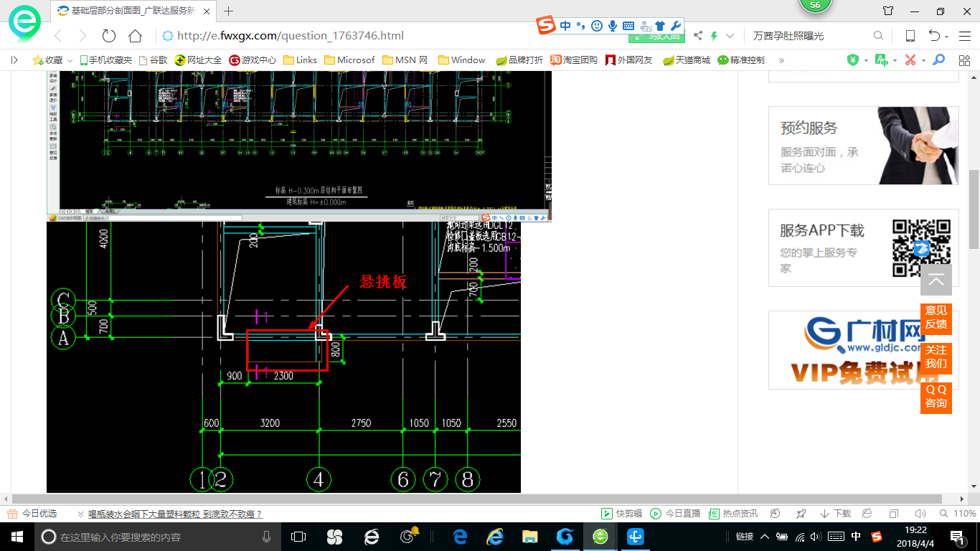Go to browser home page icon

(136, 36)
